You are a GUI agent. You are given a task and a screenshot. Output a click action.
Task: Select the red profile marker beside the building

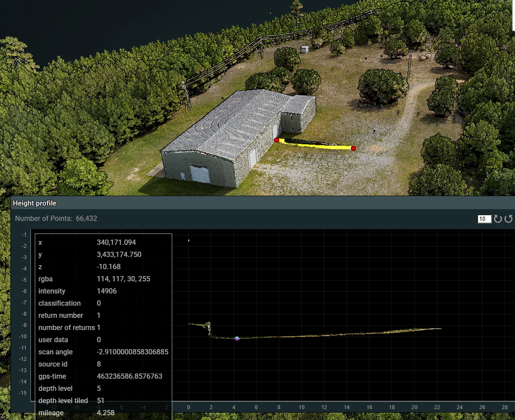277,140
